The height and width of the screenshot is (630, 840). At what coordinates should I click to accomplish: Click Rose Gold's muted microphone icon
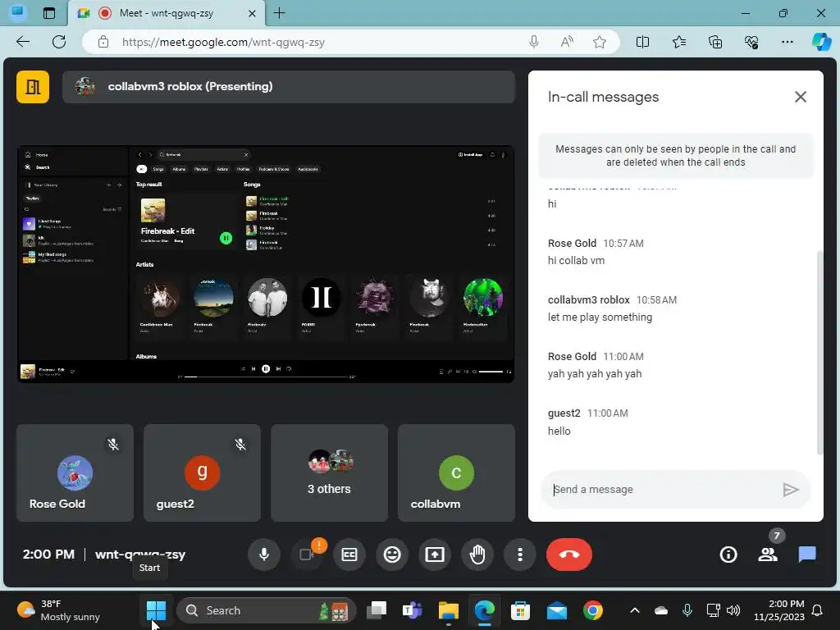click(113, 444)
